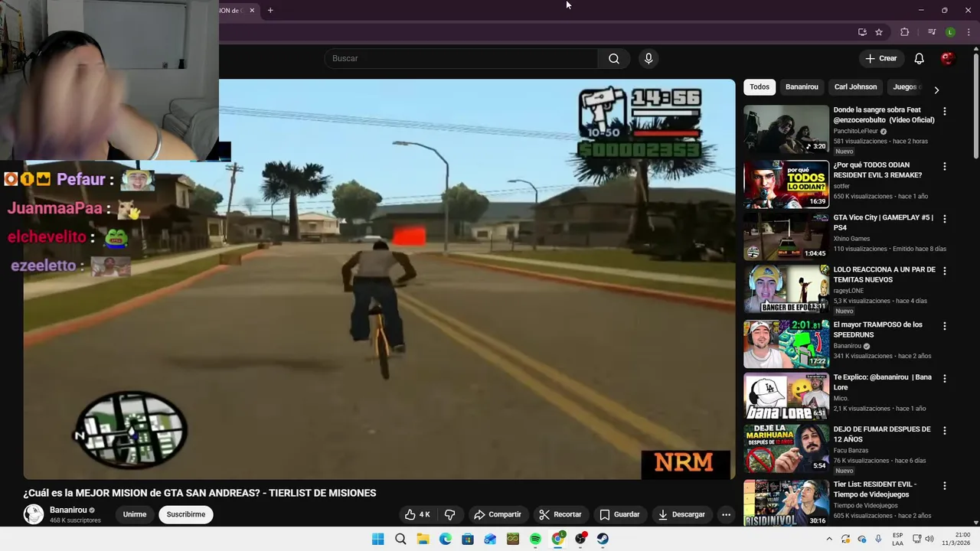980x551 pixels.
Task: Click inside the Buscar search field
Action: tap(461, 59)
